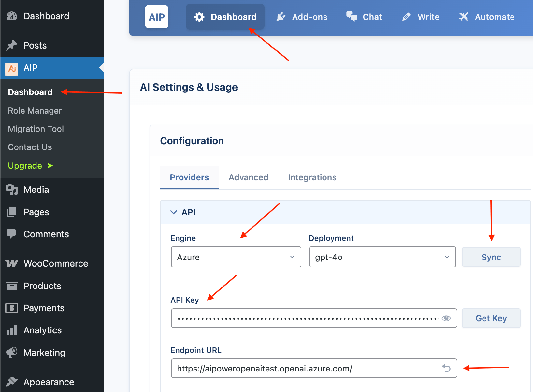Open WooCommerce in the sidebar
The image size is (533, 392).
point(56,263)
